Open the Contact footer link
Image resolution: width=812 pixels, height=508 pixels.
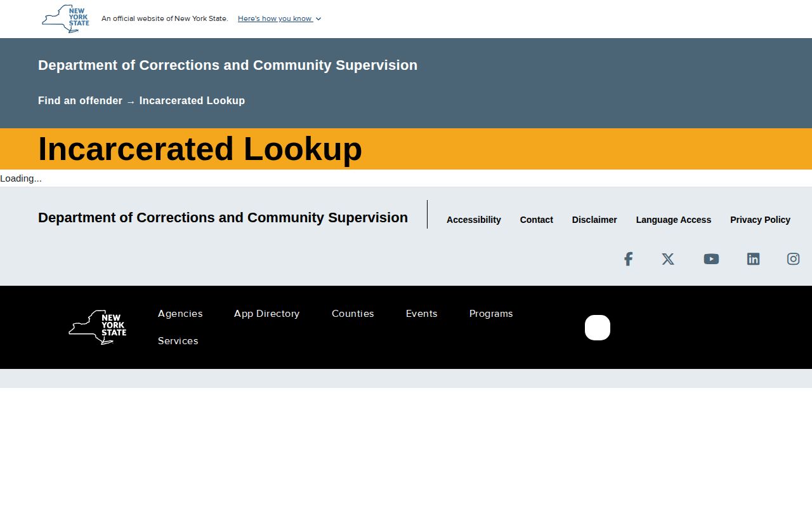pos(537,220)
